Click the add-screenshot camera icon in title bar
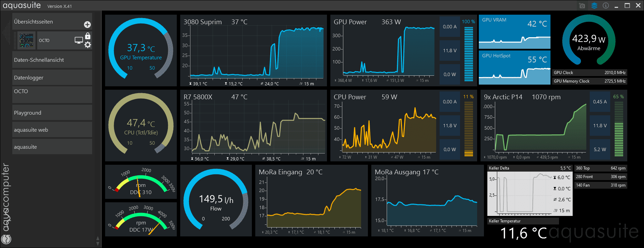The width and height of the screenshot is (644, 248). point(582,6)
